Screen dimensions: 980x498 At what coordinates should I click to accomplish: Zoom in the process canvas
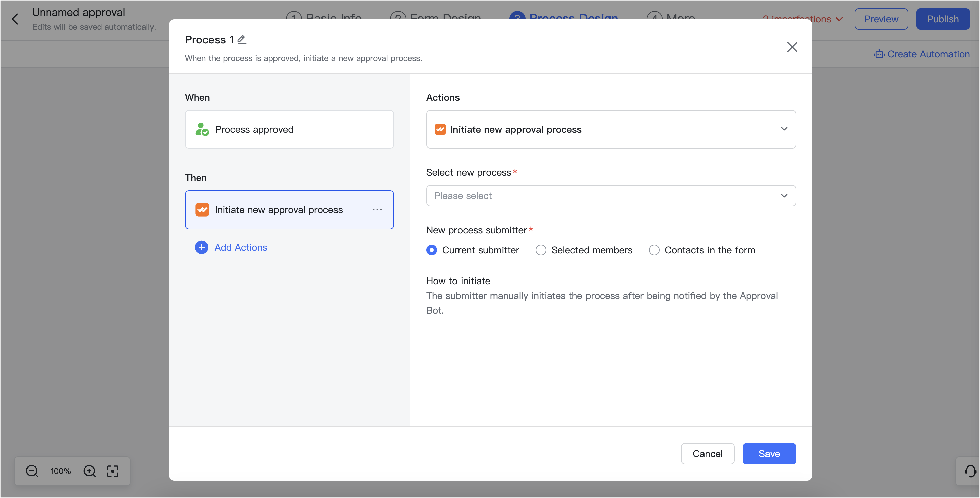click(89, 471)
